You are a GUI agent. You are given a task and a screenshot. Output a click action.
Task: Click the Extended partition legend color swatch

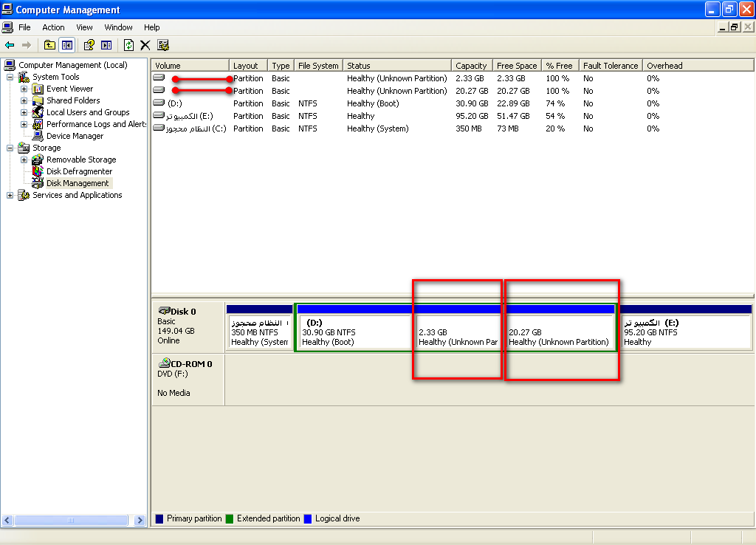click(x=230, y=519)
